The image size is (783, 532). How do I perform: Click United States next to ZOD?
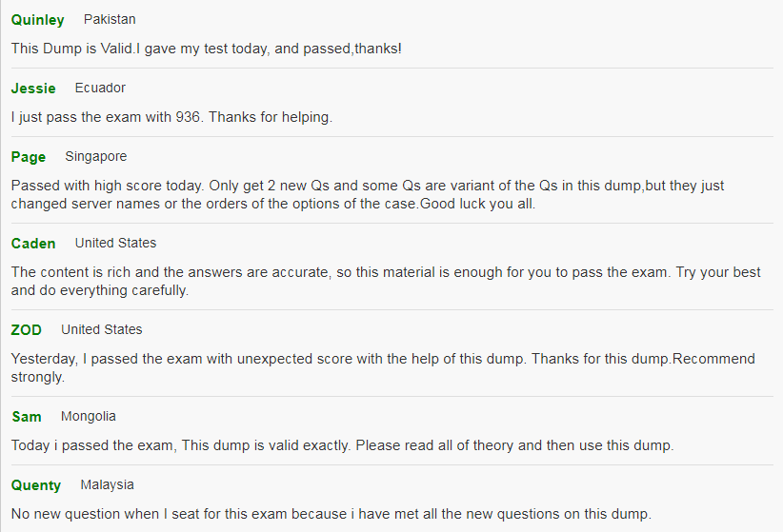(x=101, y=329)
